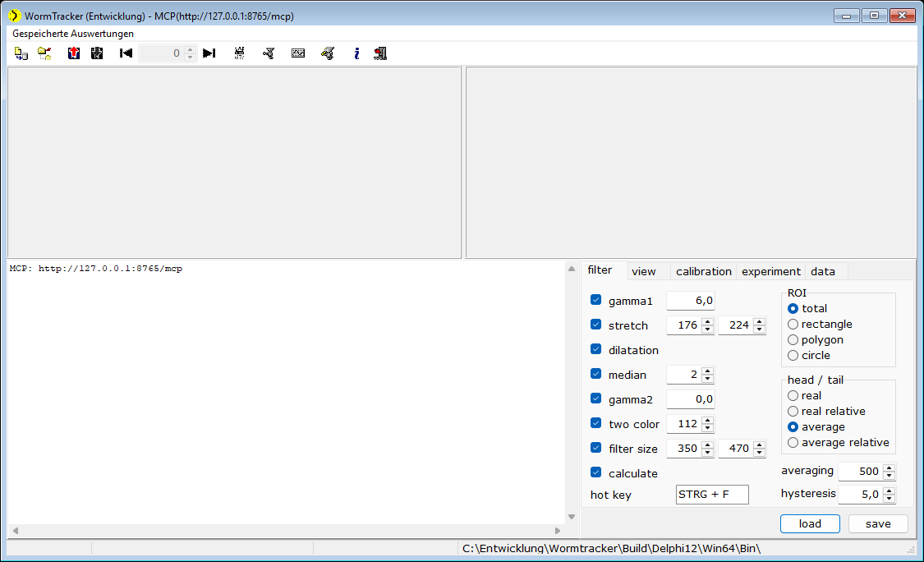Open the Gespeicherte Auswertungen menu
The height and width of the screenshot is (562, 924).
(73, 34)
